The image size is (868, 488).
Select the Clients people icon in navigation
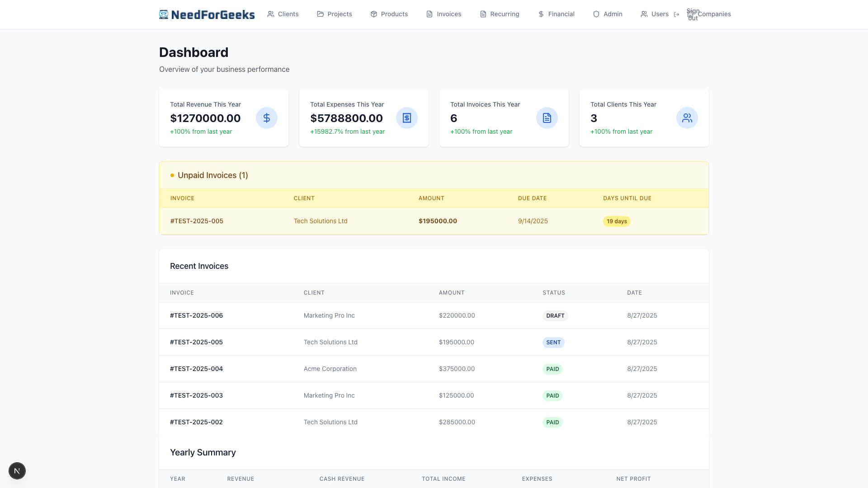click(x=271, y=14)
